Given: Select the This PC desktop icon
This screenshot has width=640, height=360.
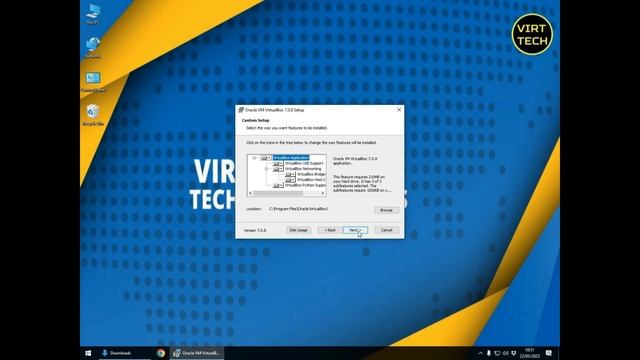Looking at the screenshot, I should click(93, 14).
